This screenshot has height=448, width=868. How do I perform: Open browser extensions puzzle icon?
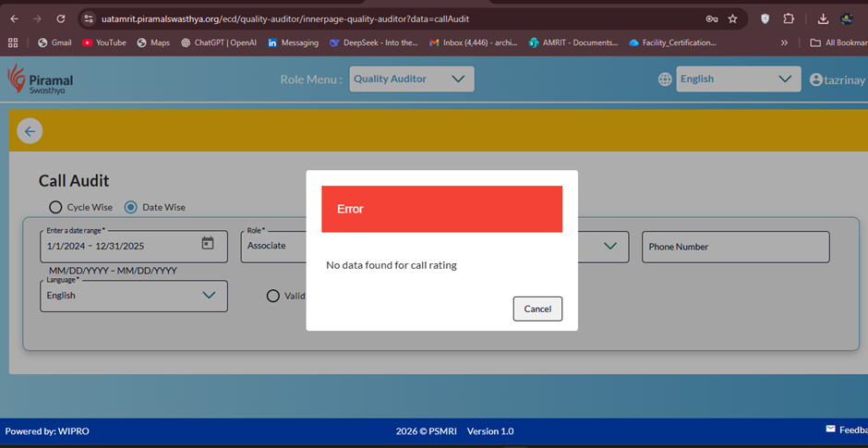[x=789, y=18]
